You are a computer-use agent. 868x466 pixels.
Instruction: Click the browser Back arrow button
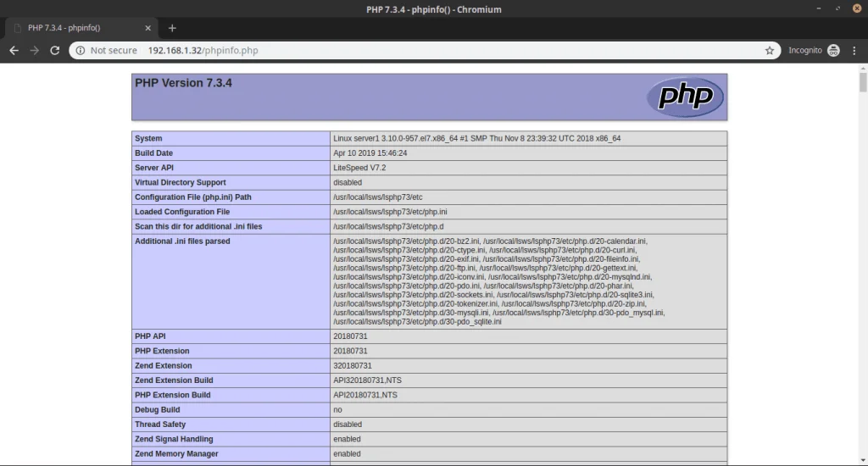(x=14, y=51)
